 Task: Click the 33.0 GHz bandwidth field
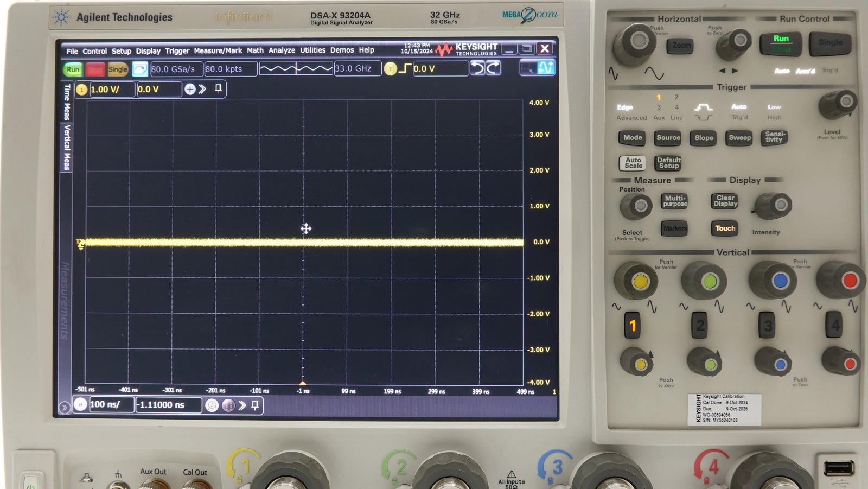358,68
